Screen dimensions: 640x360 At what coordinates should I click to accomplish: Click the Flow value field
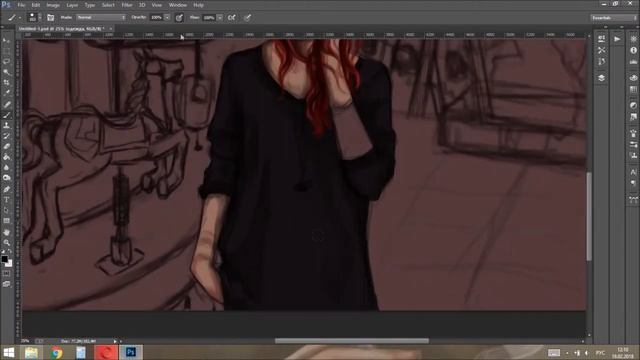(x=209, y=18)
